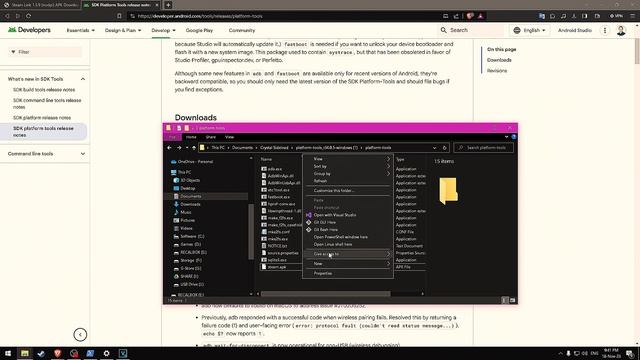Click the sidebar collapse arrow circle button
Image resolution: width=640 pixels, height=360 pixels.
80,335
